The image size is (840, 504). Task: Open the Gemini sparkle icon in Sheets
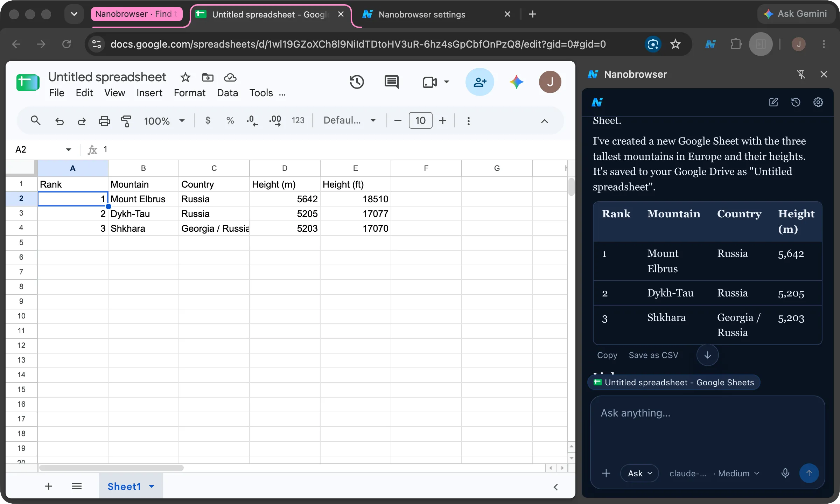click(516, 82)
